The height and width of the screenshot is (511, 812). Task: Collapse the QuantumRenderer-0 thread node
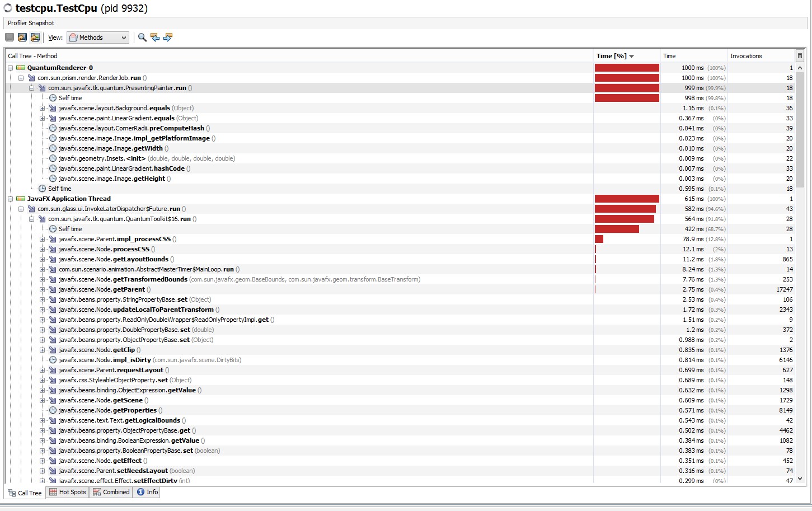point(10,68)
